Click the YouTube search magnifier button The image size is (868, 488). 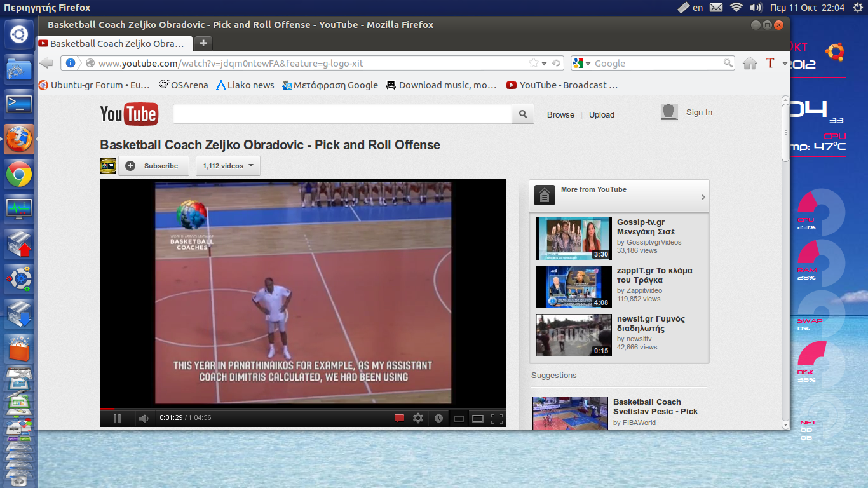pyautogui.click(x=522, y=114)
